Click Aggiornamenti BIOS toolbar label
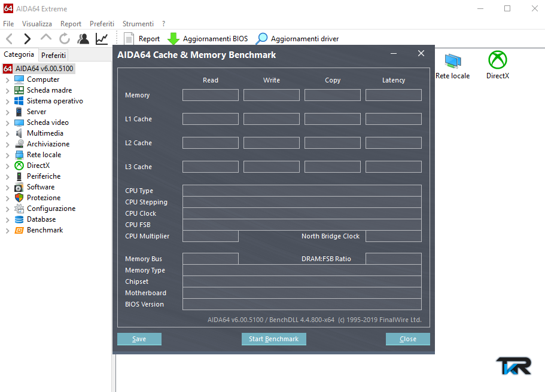The height and width of the screenshot is (392, 545). [x=215, y=38]
